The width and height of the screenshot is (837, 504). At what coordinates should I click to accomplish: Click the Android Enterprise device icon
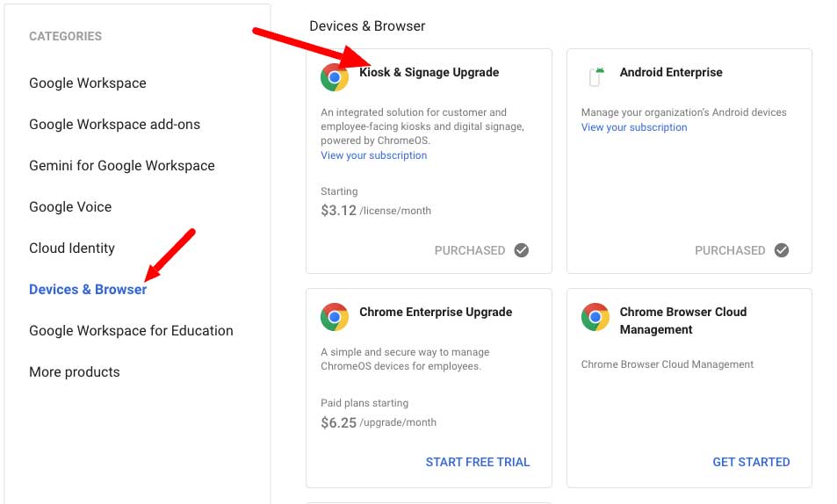[x=595, y=77]
